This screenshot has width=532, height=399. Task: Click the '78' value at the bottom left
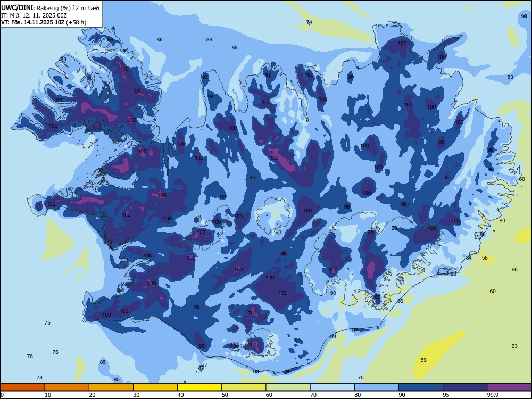click(39, 377)
